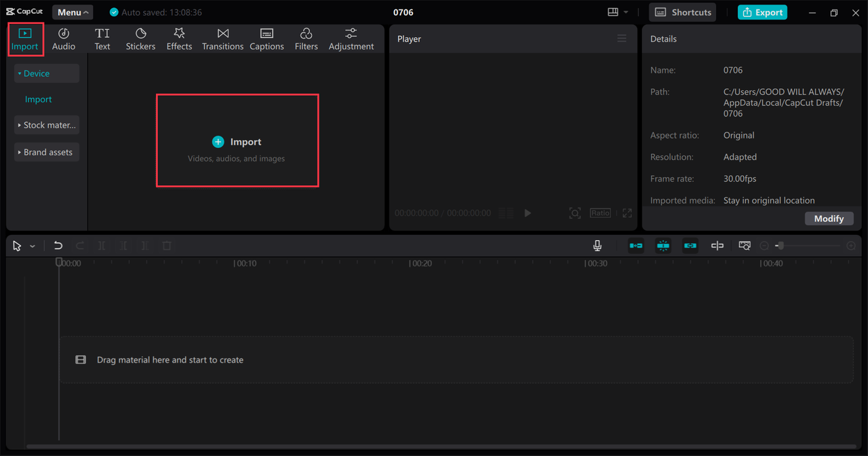Click the Split tool icon
This screenshot has width=868, height=456.
[102, 246]
